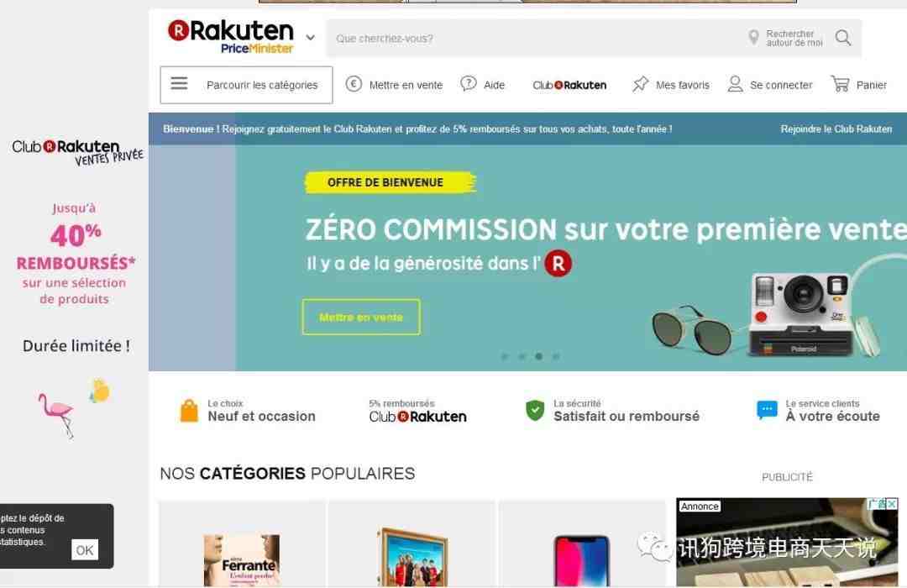Image resolution: width=907 pixels, height=588 pixels.
Task: Click the magnifying glass search icon
Action: tap(843, 38)
